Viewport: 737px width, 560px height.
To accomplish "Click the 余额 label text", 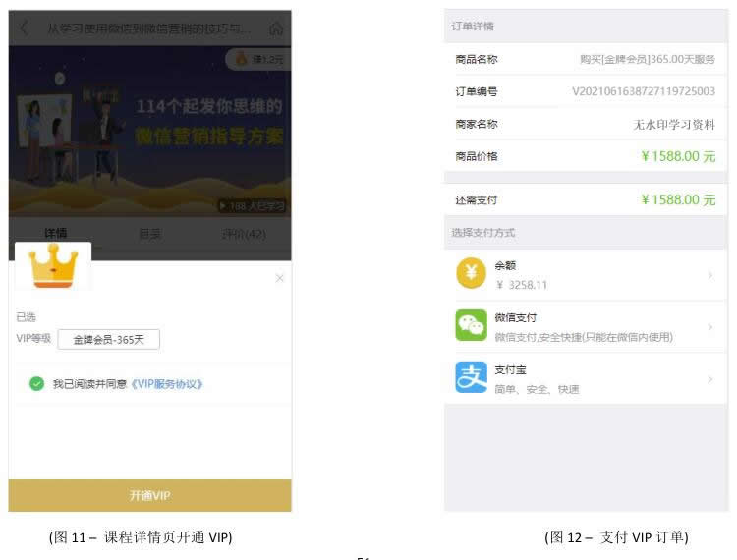I will point(505,265).
